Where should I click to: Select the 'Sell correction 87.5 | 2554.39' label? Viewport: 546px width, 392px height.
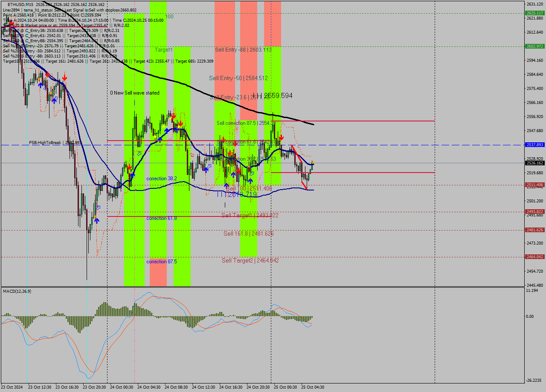[x=245, y=123]
